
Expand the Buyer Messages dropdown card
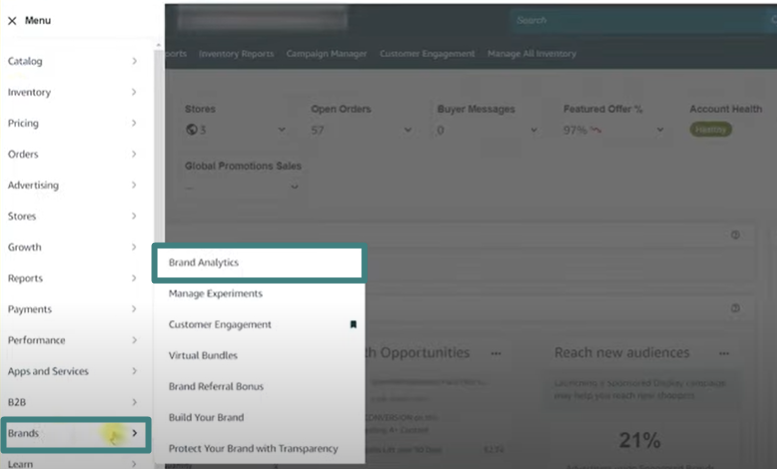tap(534, 130)
